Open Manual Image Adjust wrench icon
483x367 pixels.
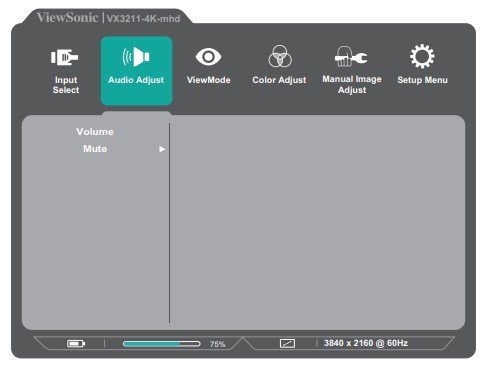(x=351, y=56)
